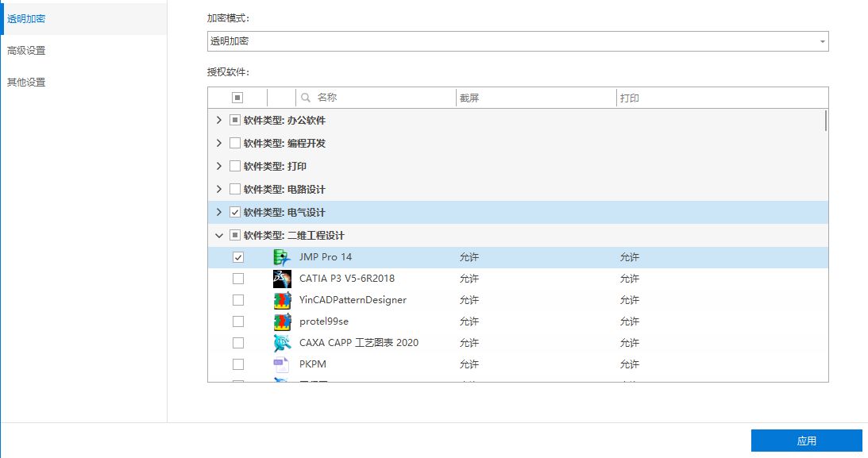Viewport: 868px width, 458px height.
Task: Select the protel99se name text
Action: [x=324, y=321]
